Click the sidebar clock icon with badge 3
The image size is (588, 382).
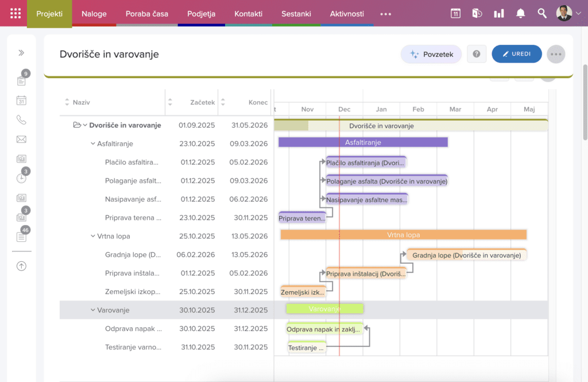(x=21, y=178)
